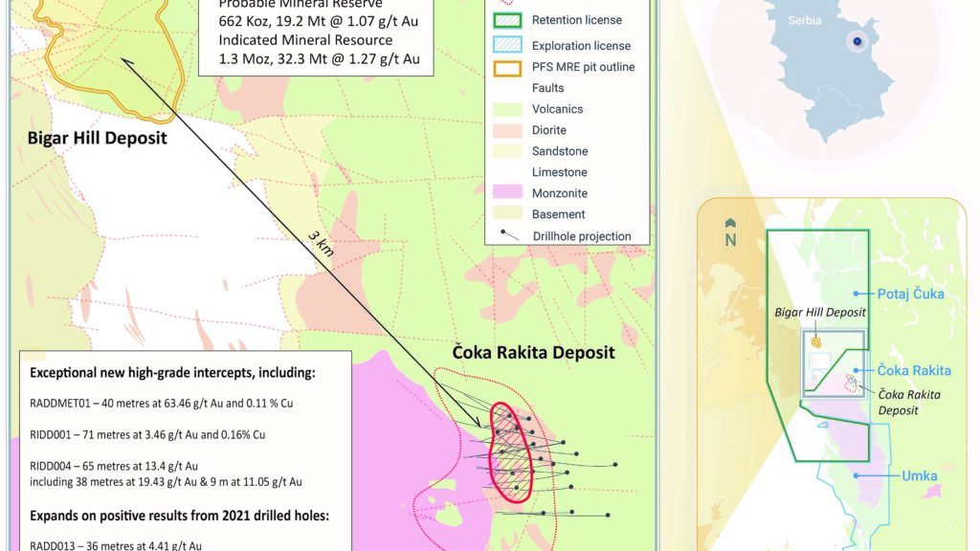The height and width of the screenshot is (551, 980).
Task: Click the Monzonite pink color swatch
Action: click(504, 192)
